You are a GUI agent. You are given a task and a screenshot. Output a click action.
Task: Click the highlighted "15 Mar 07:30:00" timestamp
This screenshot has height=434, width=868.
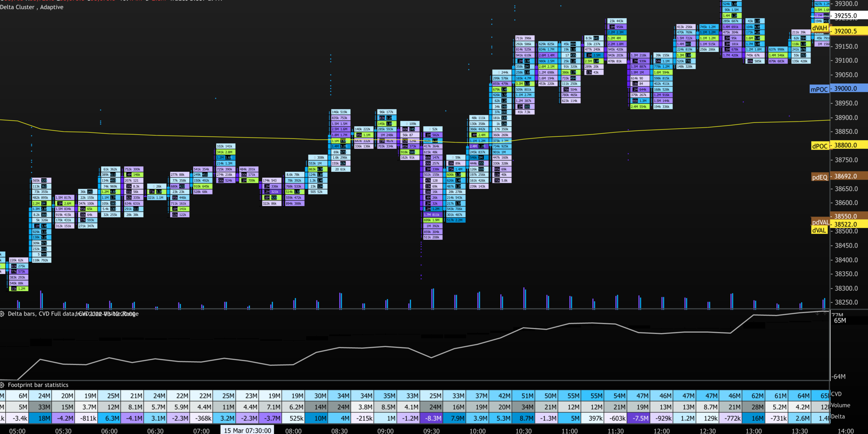point(247,430)
